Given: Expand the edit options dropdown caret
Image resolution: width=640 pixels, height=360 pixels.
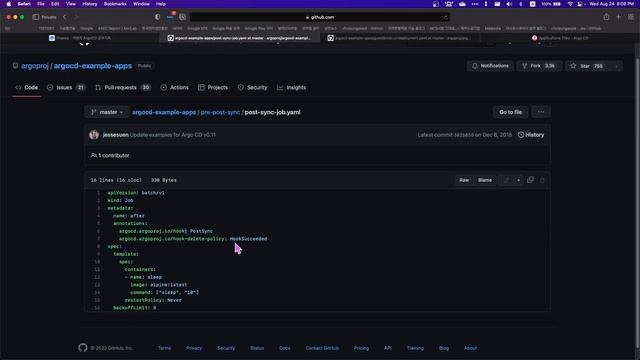Looking at the screenshot, I should point(518,180).
